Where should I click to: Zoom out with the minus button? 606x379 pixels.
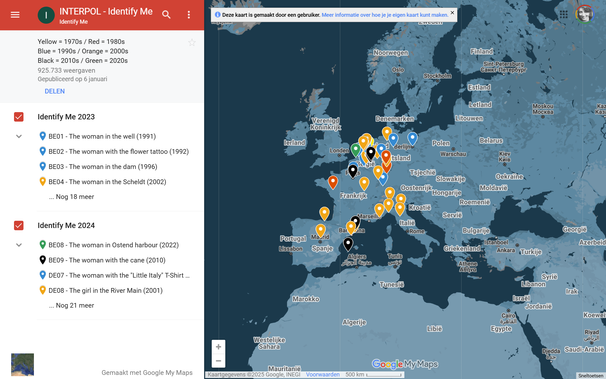point(218,360)
